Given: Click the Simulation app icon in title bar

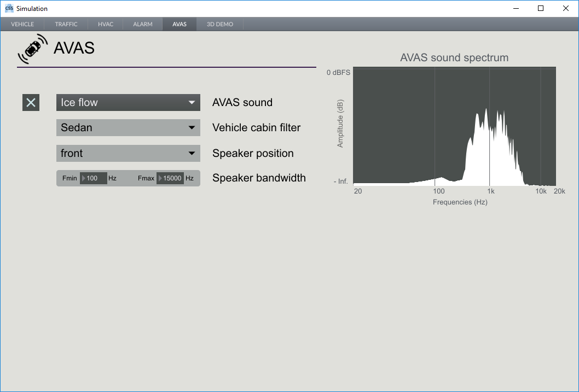Looking at the screenshot, I should click(9, 8).
